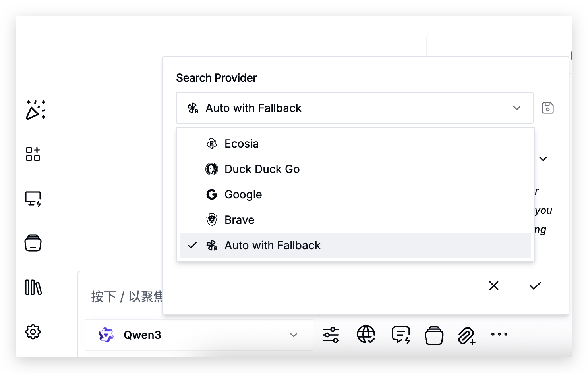Open the settings gear in the sidebar

click(x=33, y=332)
